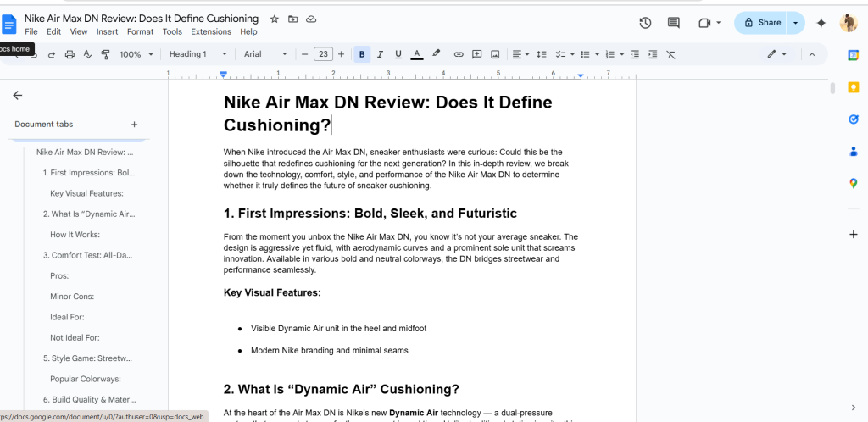Screen dimensions: 868x422
Task: View cloud document status icon
Action: coord(311,19)
